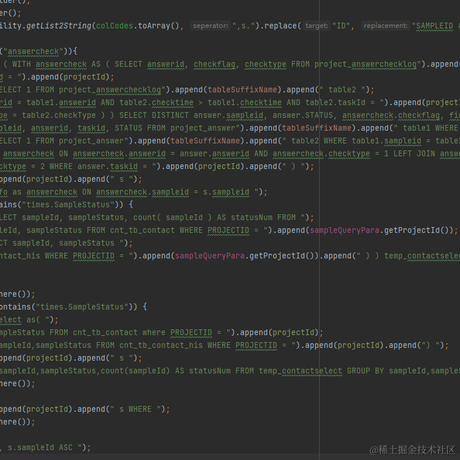
Task: Click the 稀土掘金技术社区 watermark
Action: [x=412, y=450]
